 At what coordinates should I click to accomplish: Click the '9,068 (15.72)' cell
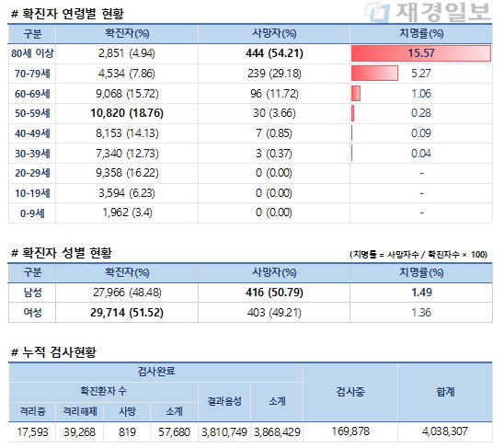(127, 94)
